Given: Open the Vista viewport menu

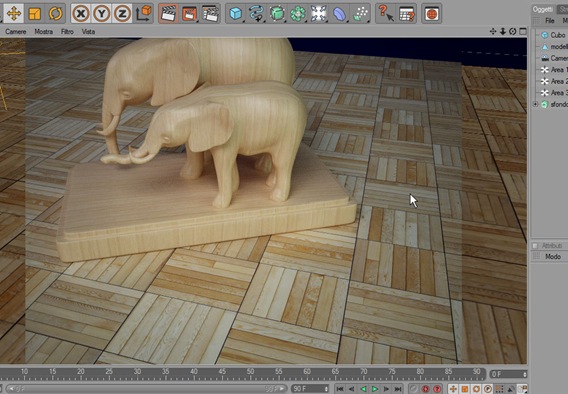Looking at the screenshot, I should point(88,32).
